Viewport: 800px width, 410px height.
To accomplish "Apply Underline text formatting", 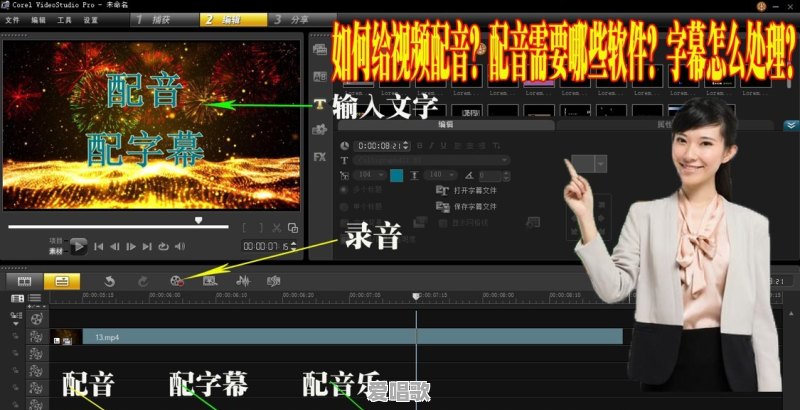I will (443, 146).
